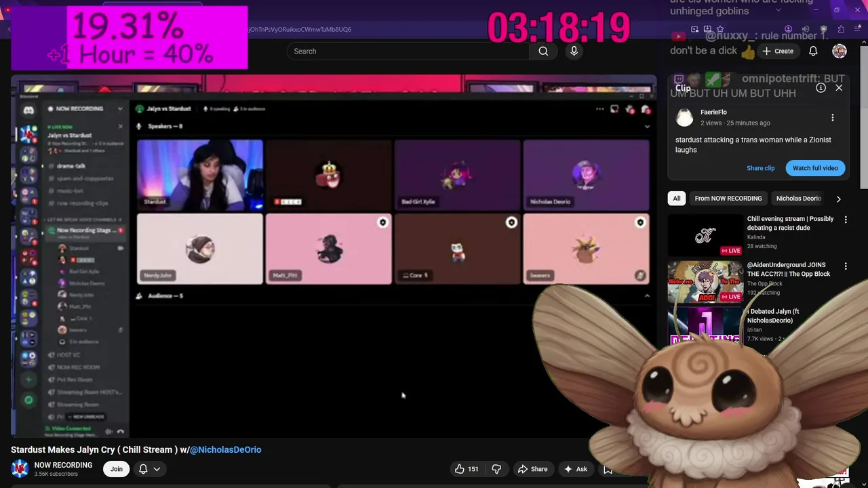Like the video with thumbs up

(x=467, y=469)
